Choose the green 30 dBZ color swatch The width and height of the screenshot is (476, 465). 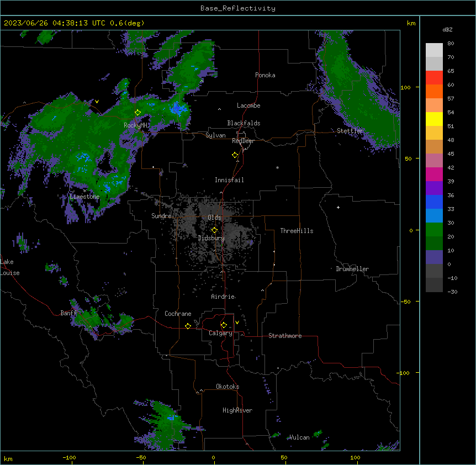point(434,230)
